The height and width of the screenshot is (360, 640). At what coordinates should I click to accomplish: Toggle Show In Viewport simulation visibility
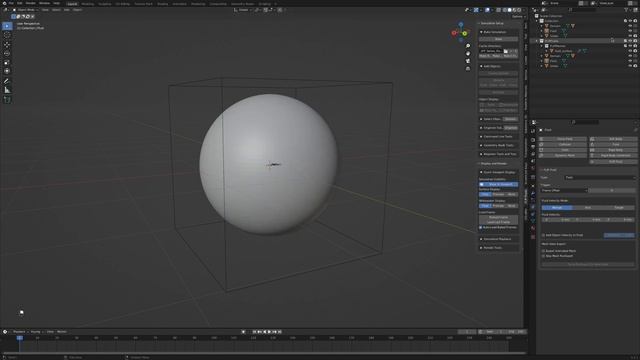point(498,184)
